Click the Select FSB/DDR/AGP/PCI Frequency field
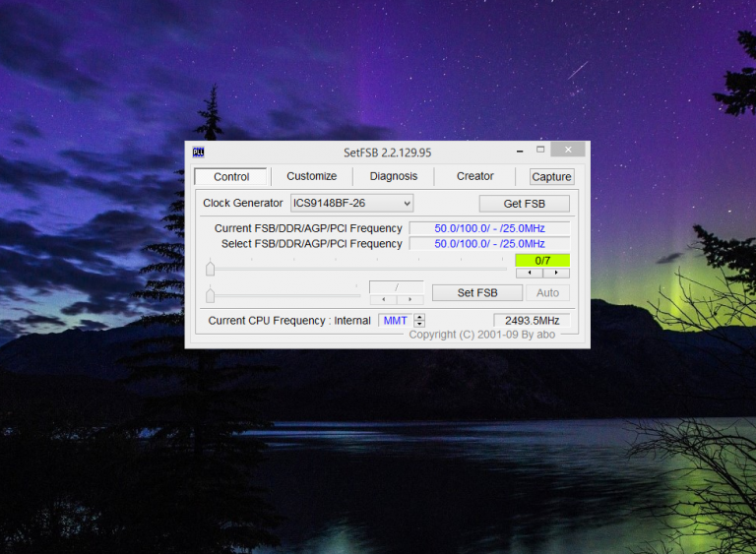Viewport: 756px width, 554px height. (x=489, y=244)
